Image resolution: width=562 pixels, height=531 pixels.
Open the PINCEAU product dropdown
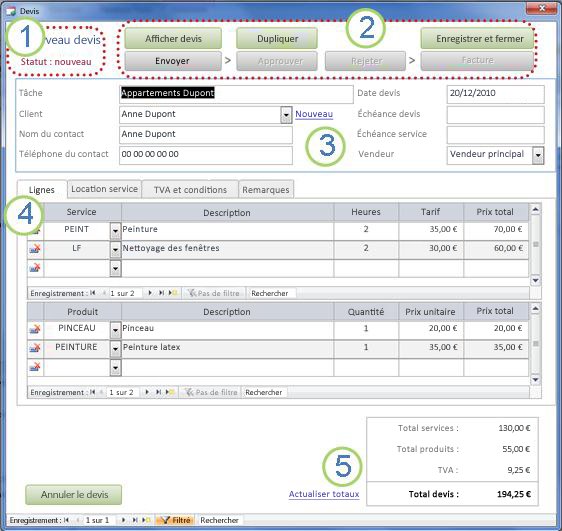click(115, 330)
